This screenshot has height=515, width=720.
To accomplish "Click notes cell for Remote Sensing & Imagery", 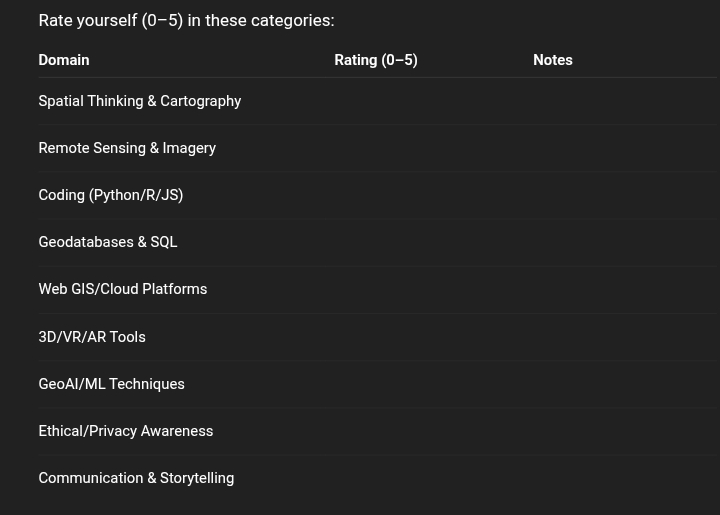I will [x=620, y=148].
